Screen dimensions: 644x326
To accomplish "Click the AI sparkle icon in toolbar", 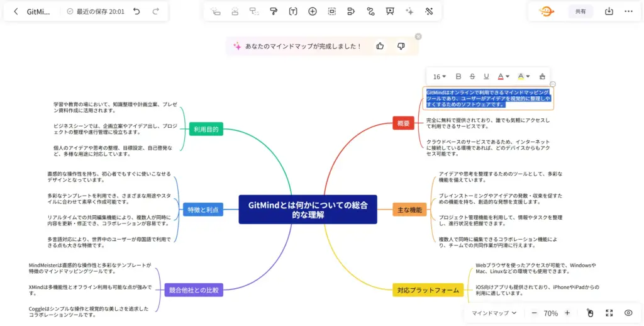I will [x=409, y=11].
